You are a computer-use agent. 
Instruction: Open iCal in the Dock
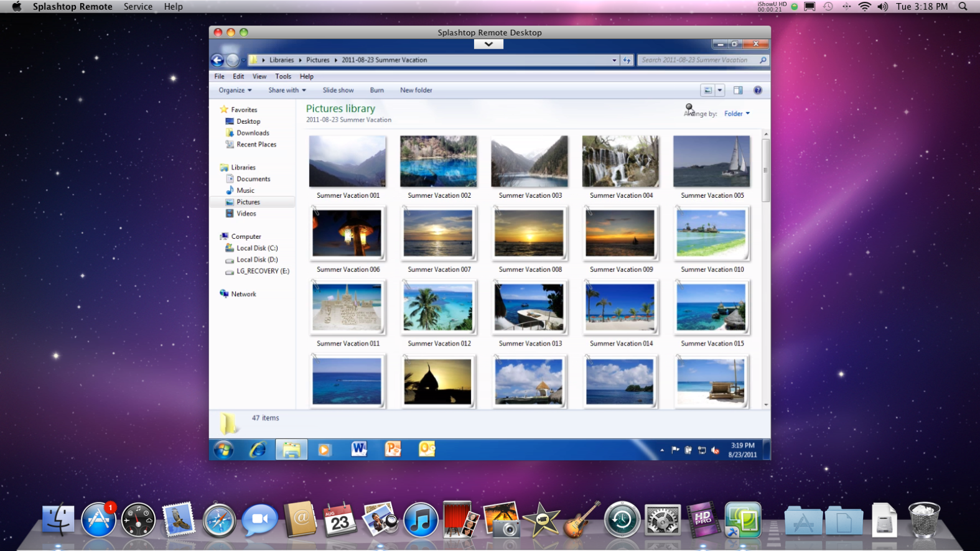[x=340, y=520]
